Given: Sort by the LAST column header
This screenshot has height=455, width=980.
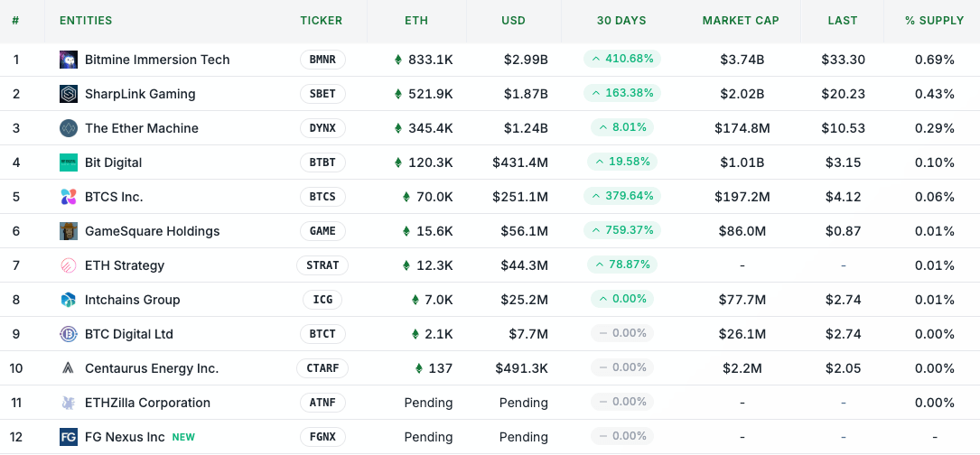Looking at the screenshot, I should click(843, 21).
